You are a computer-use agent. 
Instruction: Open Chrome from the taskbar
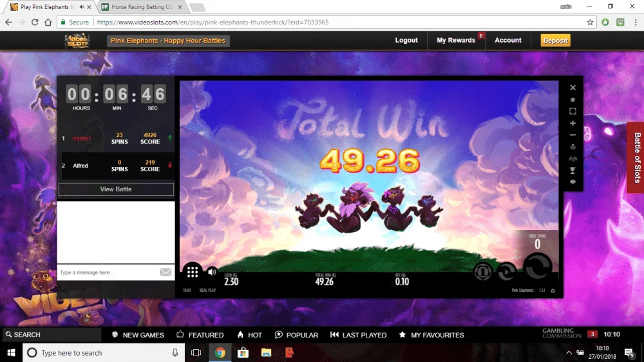point(220,352)
